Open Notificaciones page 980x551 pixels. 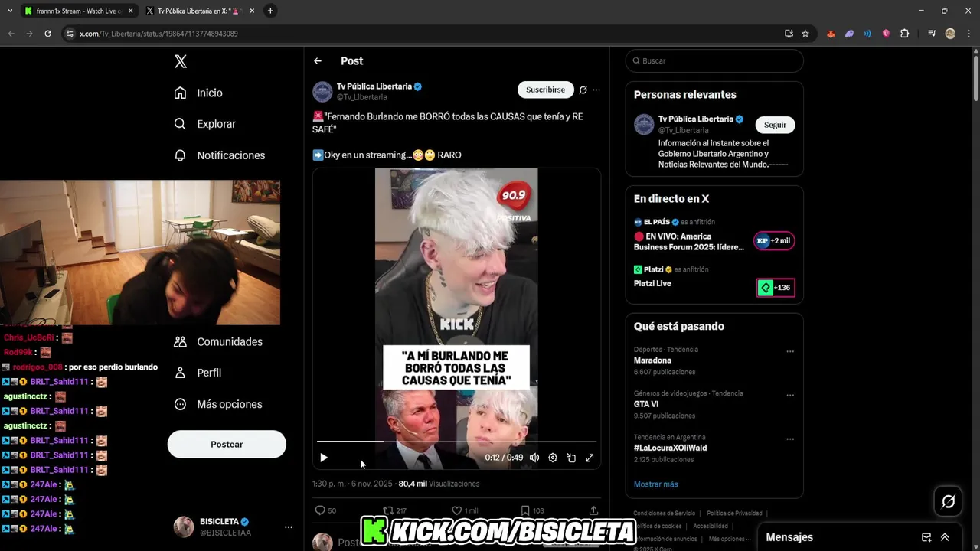pyautogui.click(x=219, y=155)
